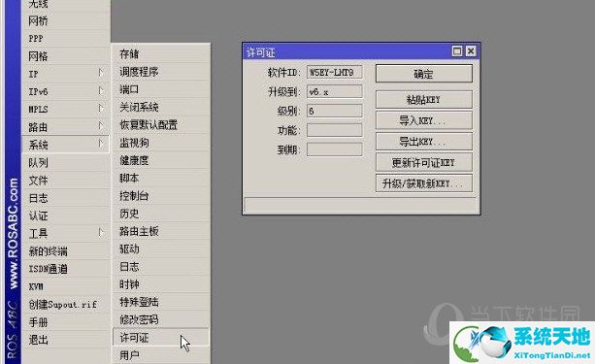Select 特殊登陆 in the submenu
Image resolution: width=595 pixels, height=364 pixels.
click(161, 302)
